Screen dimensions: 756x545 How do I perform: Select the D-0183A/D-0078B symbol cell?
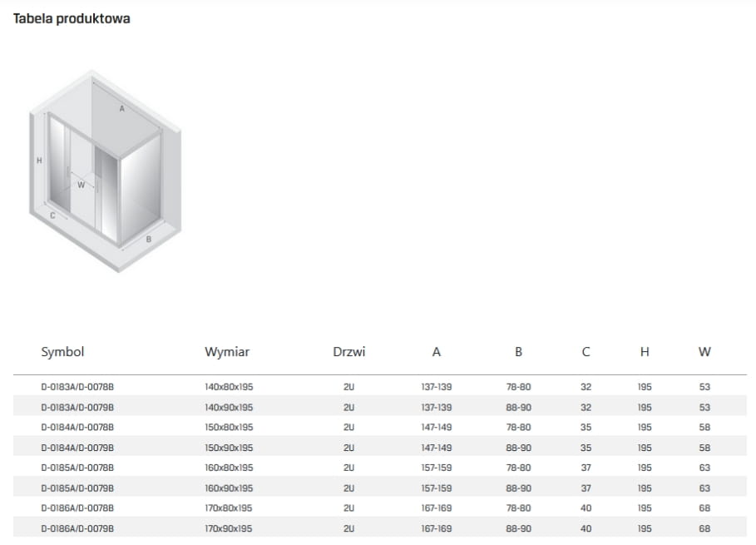pos(77,388)
